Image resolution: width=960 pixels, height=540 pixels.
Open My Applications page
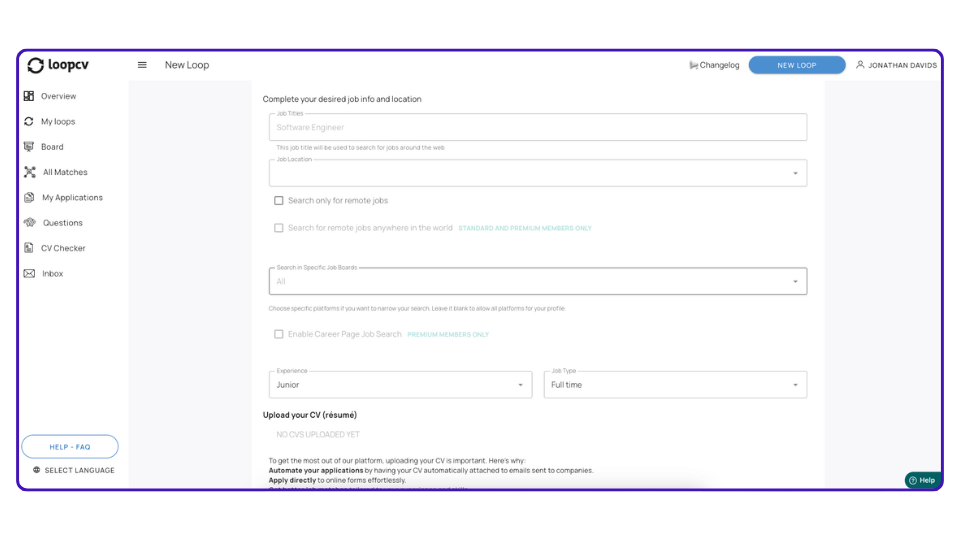pyautogui.click(x=72, y=197)
